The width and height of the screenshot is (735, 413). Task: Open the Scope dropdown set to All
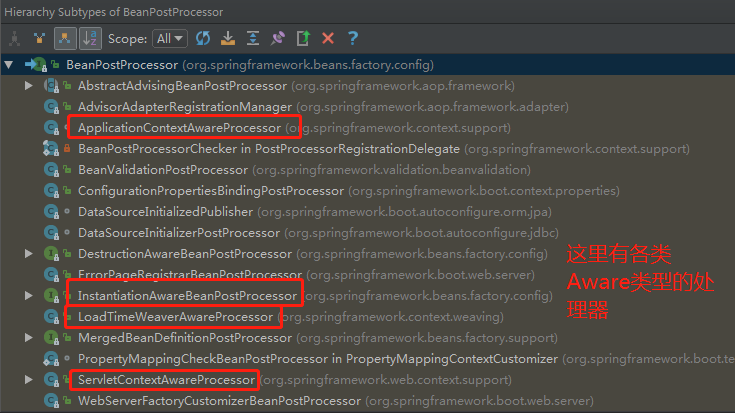[170, 38]
